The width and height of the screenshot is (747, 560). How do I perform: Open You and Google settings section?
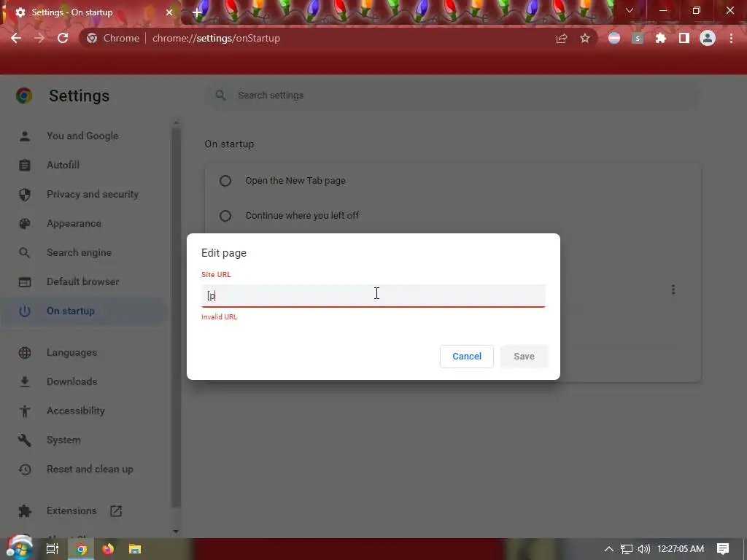[82, 136]
